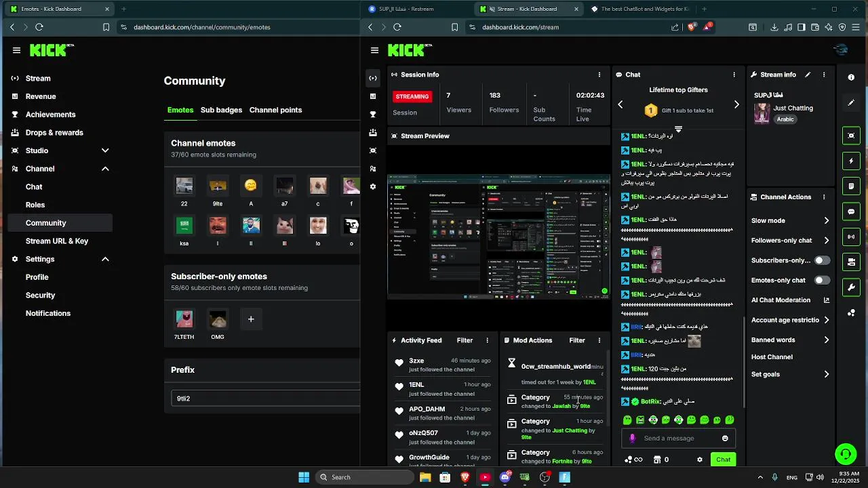Open the Activity Feed three-dot menu
The width and height of the screenshot is (868, 488).
487,340
